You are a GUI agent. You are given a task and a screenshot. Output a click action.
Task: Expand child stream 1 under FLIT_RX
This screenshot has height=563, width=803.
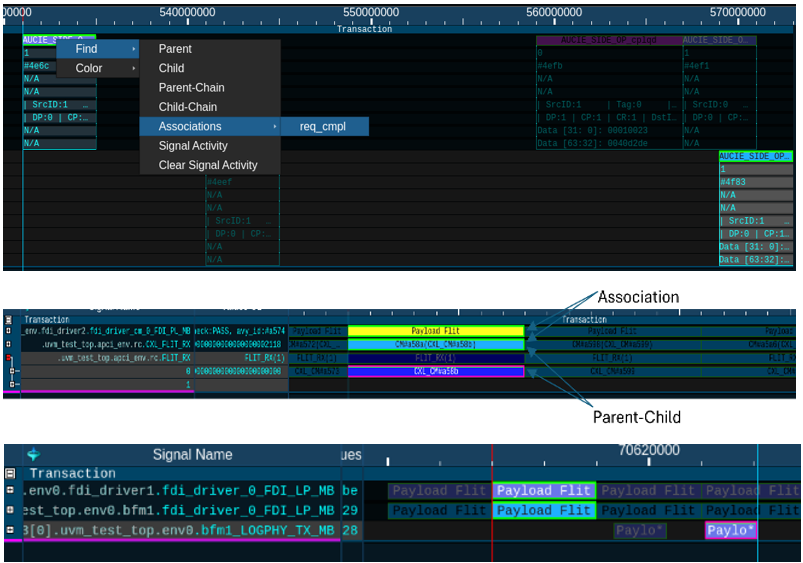click(12, 384)
